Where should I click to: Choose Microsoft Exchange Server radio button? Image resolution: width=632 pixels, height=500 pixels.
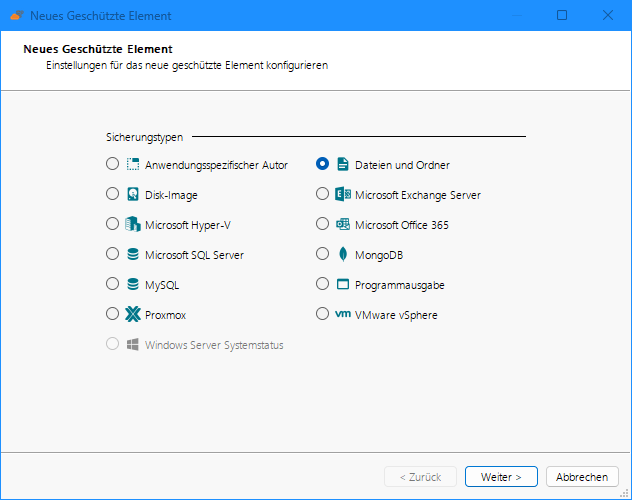pos(322,194)
